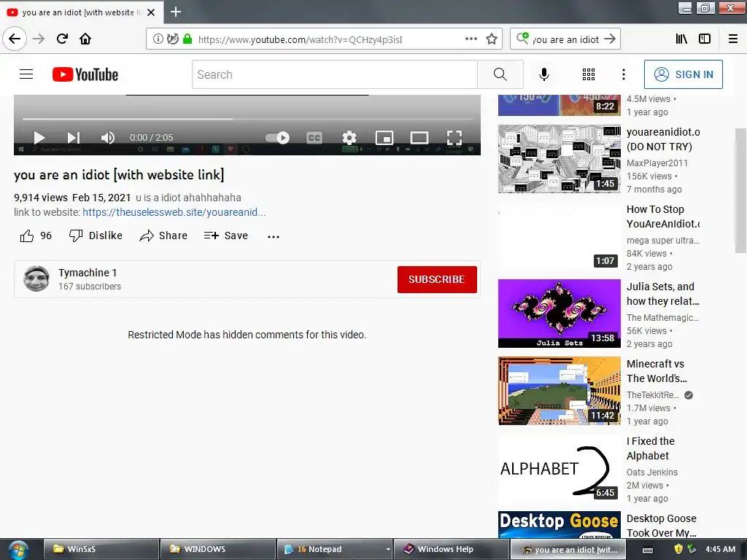Image resolution: width=747 pixels, height=560 pixels.
Task: Close the 'you are an idiot' tab
Action: (151, 12)
